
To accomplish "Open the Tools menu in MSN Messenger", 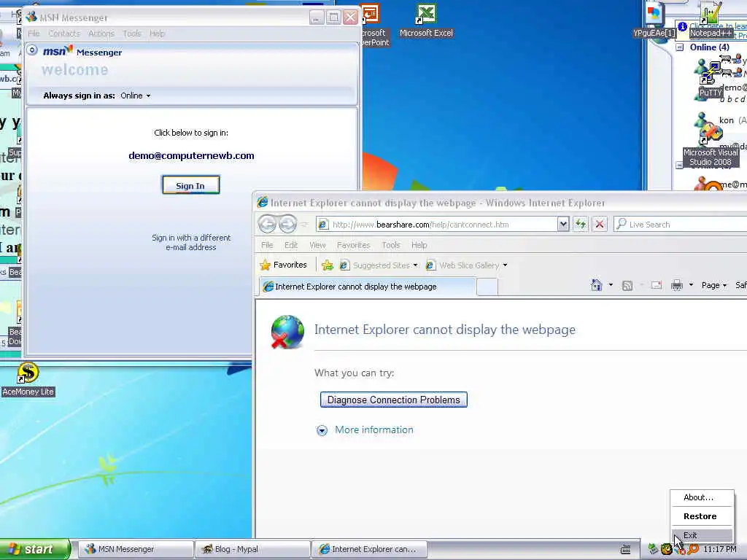I will 132,34.
